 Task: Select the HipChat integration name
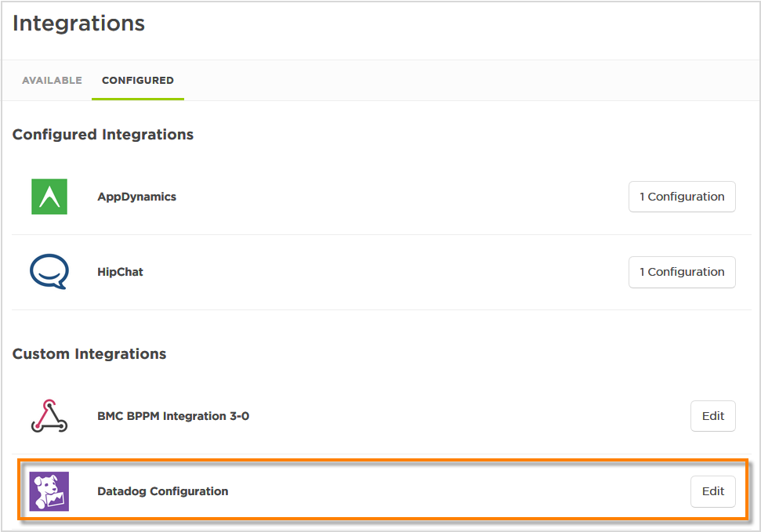tap(120, 272)
